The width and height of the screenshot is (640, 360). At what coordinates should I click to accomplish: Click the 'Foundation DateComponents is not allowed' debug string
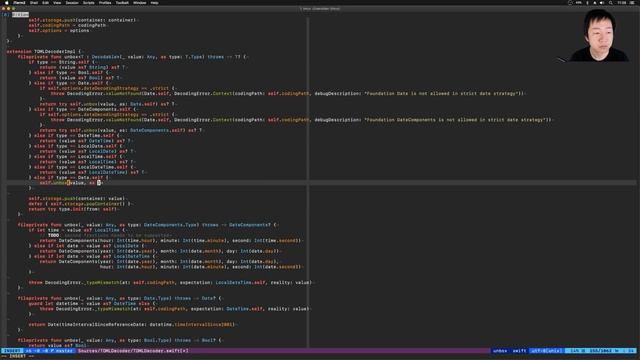[457, 120]
